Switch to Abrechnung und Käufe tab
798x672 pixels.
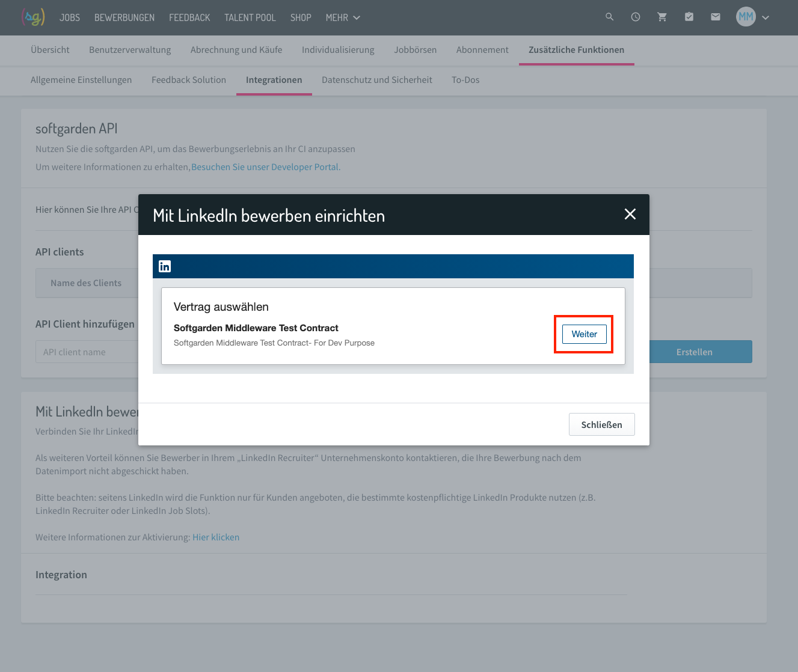236,50
